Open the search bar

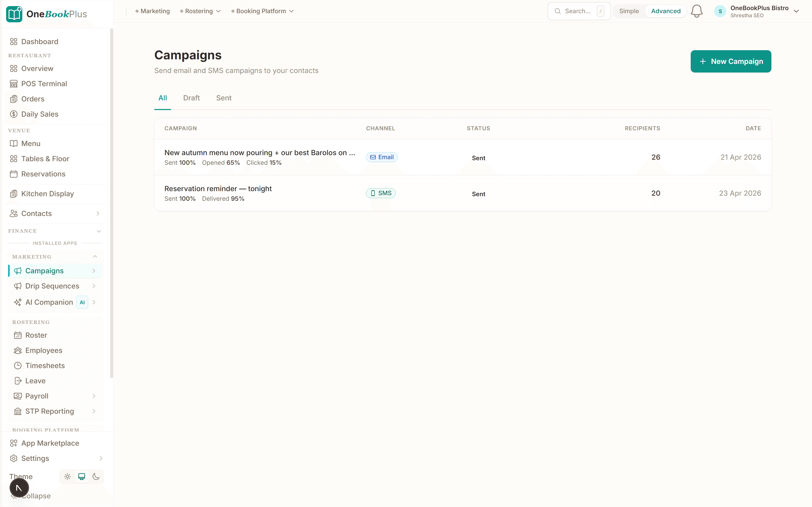pos(579,11)
